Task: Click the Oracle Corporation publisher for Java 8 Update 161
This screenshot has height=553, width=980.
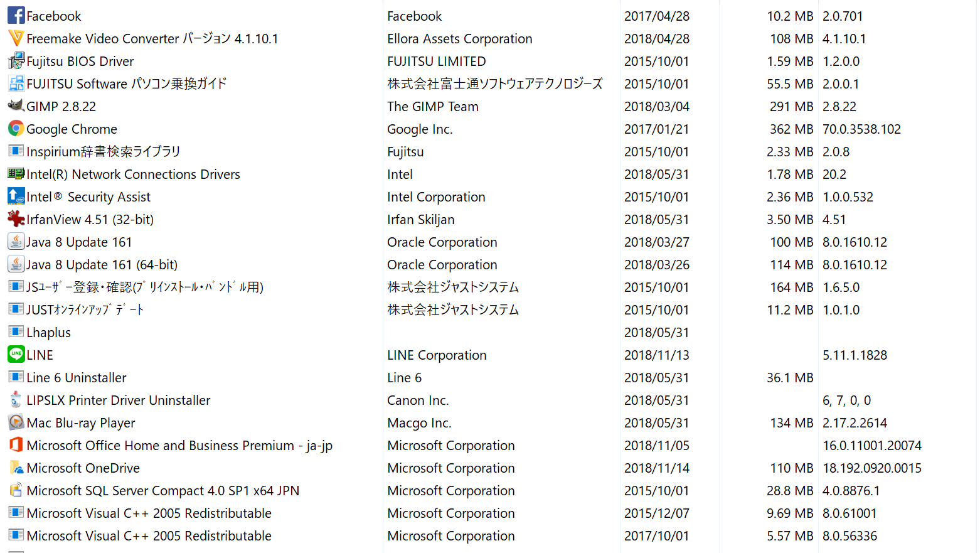Action: pos(442,242)
